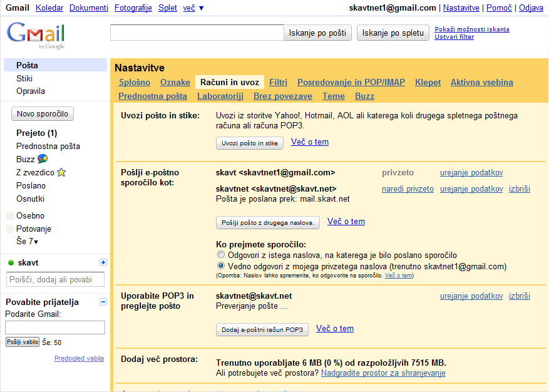Click the 'Iskanje po pošti' button
The height and width of the screenshot is (392, 549).
[x=317, y=33]
